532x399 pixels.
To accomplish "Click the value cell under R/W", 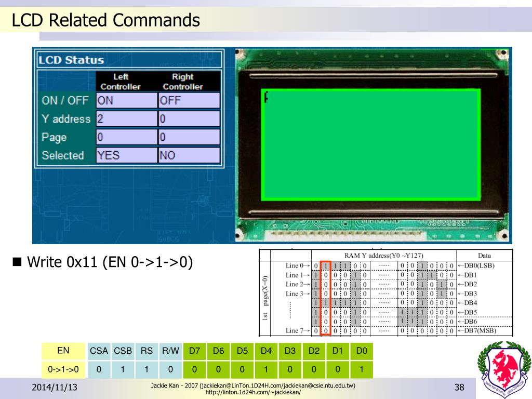I will pos(170,369).
